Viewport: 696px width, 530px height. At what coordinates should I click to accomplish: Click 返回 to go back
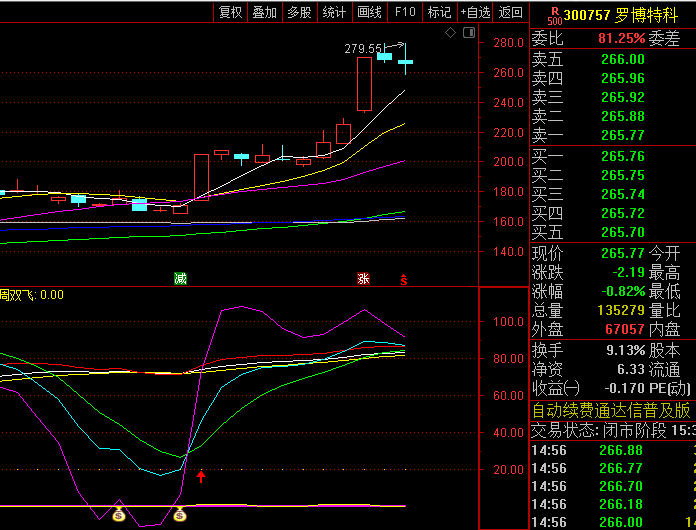[511, 12]
